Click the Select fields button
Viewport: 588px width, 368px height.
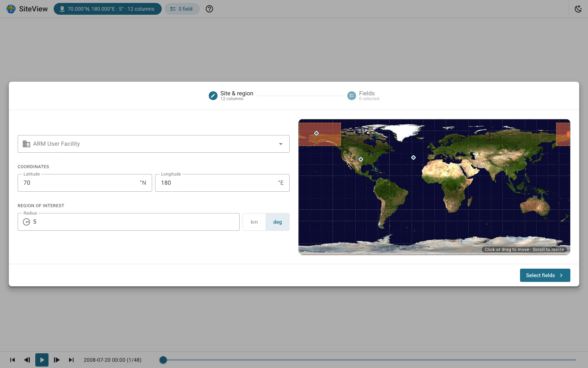coord(545,275)
